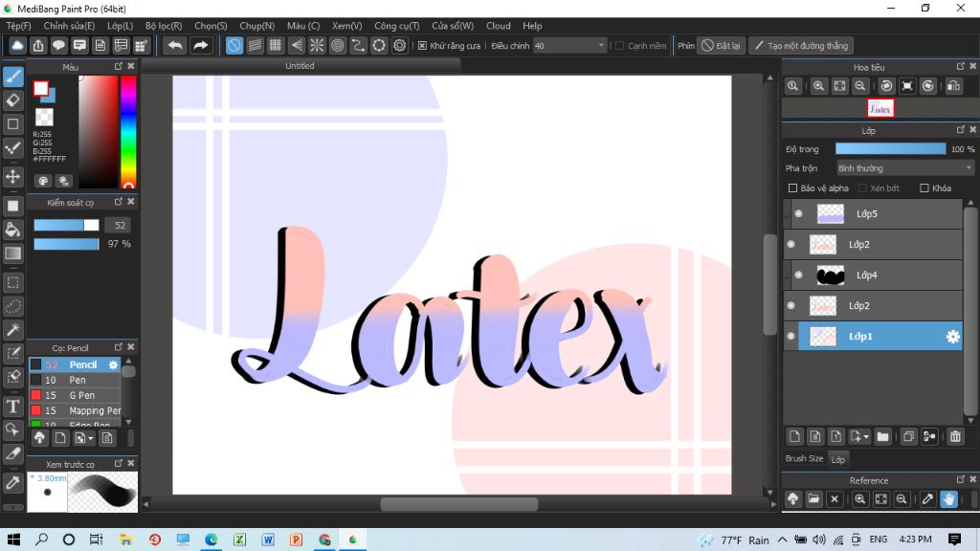Open the Chỉnh sửa(E) menu
Image resolution: width=980 pixels, height=551 pixels.
[69, 26]
